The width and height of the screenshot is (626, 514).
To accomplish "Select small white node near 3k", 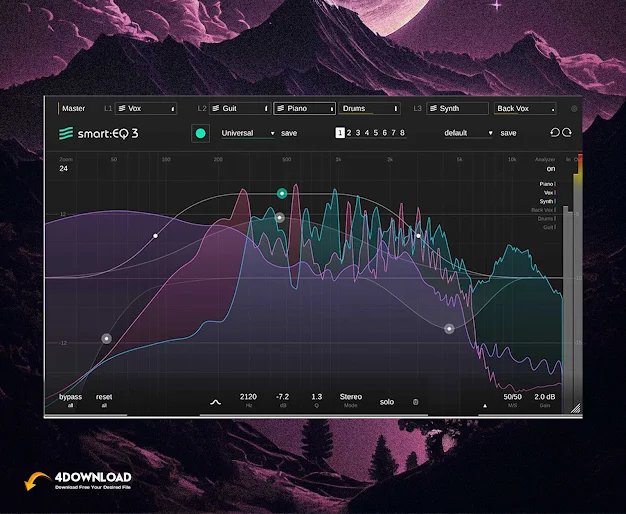I will point(418,236).
